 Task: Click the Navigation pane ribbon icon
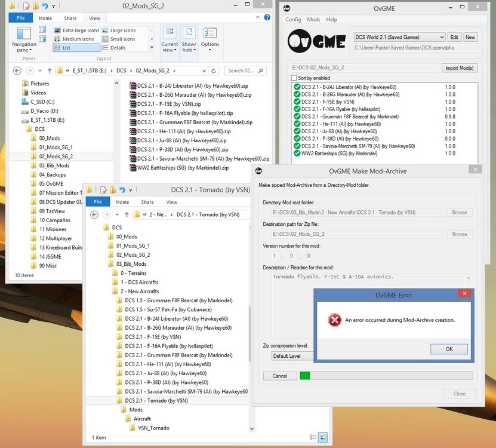(24, 39)
